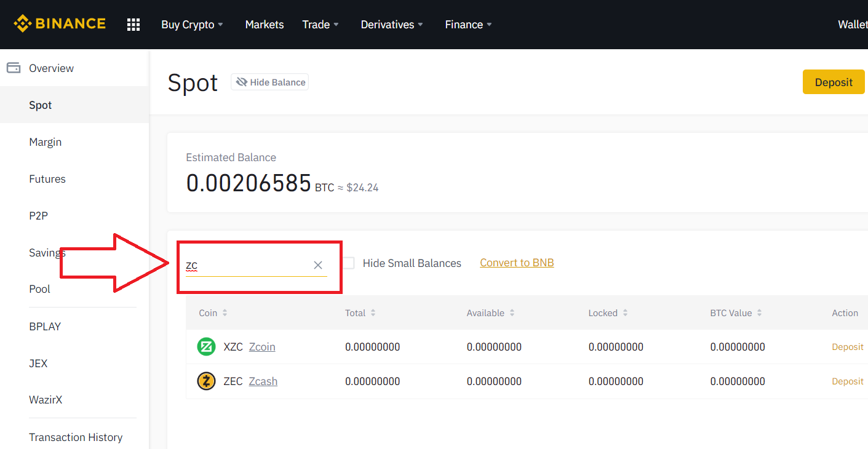
Task: Follow the Convert to BNB link
Action: click(x=517, y=263)
